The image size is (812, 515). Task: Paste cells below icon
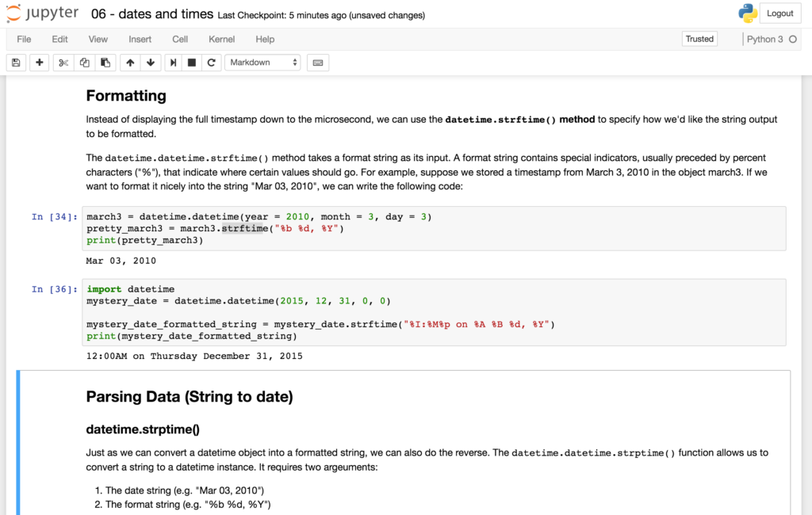pos(105,63)
